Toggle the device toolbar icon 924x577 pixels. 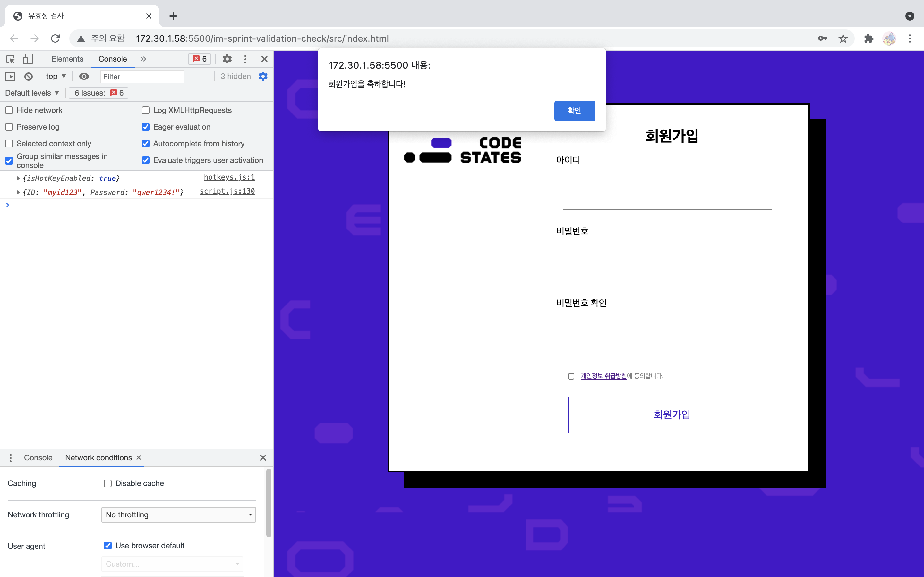[x=28, y=59]
